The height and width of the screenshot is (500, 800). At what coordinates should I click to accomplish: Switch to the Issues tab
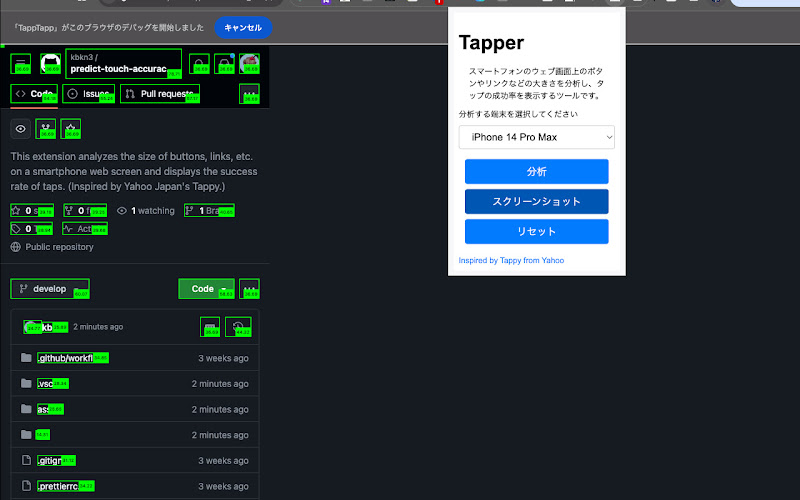88,94
